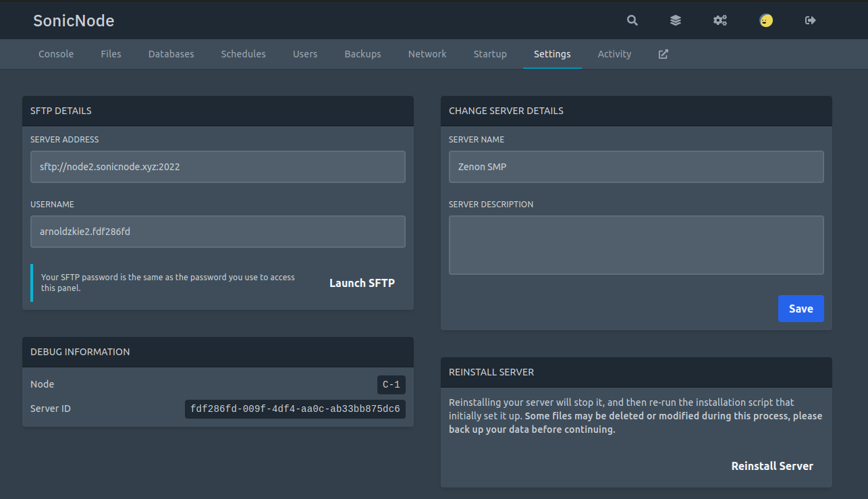Copy the Server ID fdf286fd value
868x499 pixels.
pyautogui.click(x=295, y=409)
